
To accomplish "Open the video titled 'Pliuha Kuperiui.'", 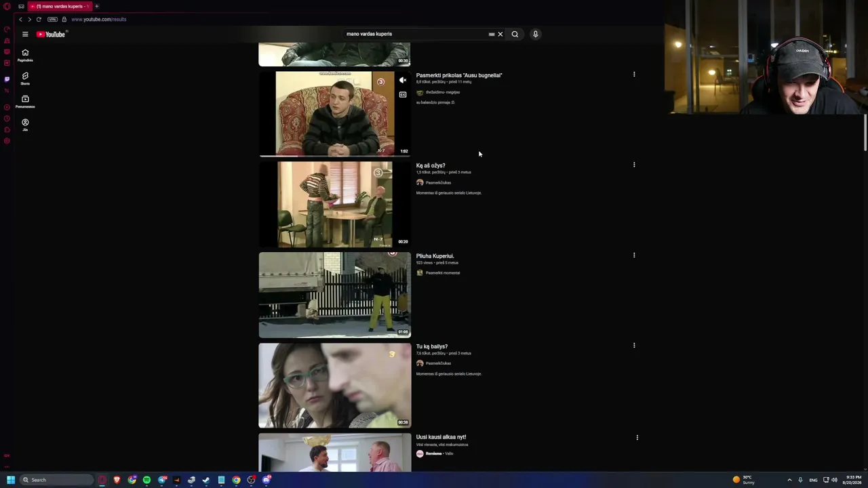I will click(x=435, y=256).
